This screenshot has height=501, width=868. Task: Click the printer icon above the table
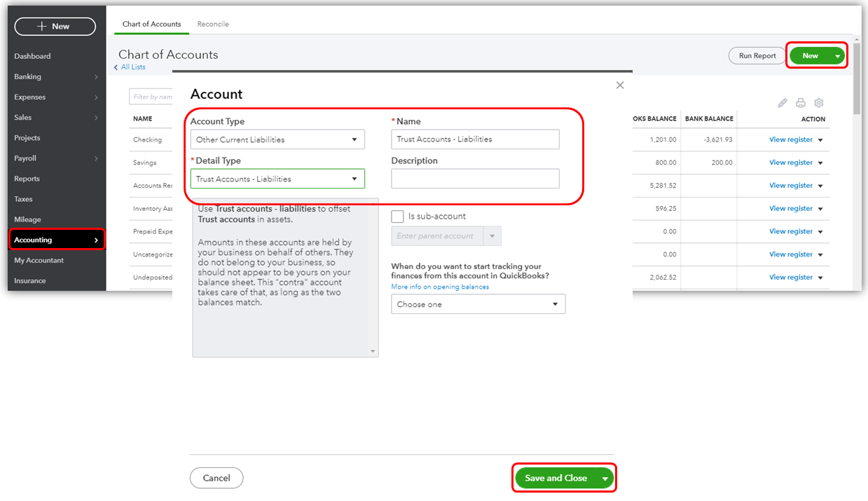[x=801, y=103]
